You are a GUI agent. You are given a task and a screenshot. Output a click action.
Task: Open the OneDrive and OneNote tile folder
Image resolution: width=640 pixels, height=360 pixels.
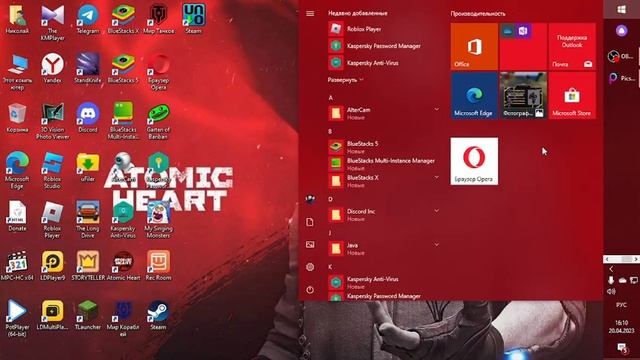pyautogui.click(x=523, y=47)
